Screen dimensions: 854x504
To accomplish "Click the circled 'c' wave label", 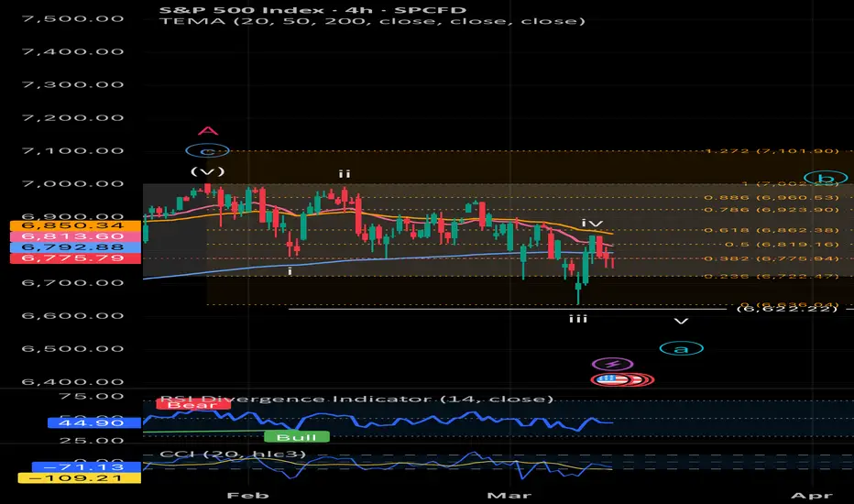I will pyautogui.click(x=207, y=151).
